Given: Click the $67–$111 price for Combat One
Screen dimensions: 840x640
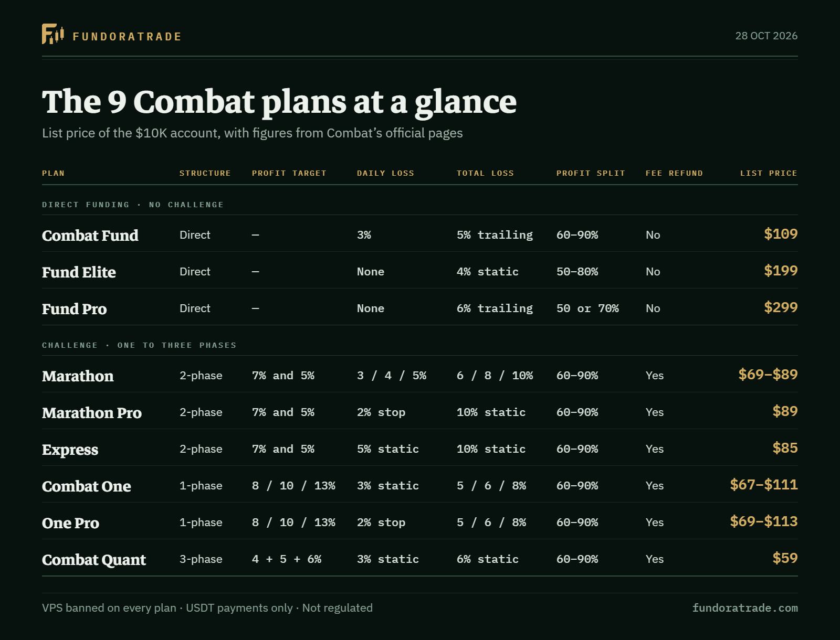Looking at the screenshot, I should coord(764,485).
